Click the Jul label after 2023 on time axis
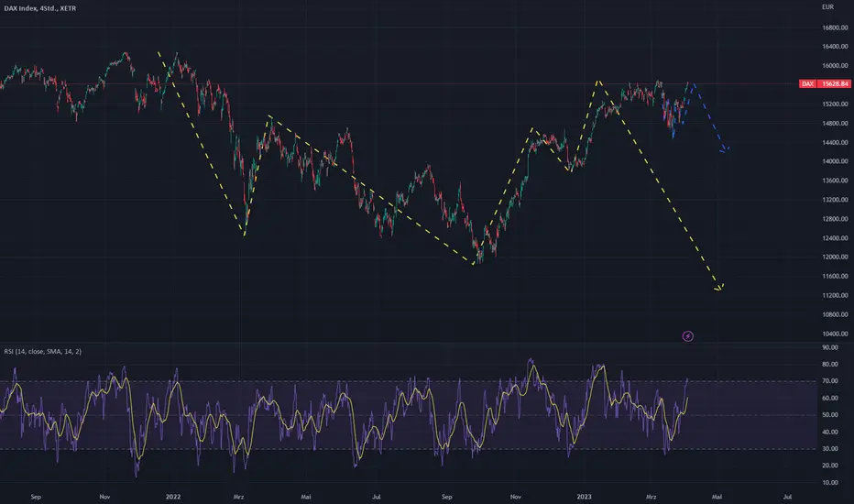Screen dimensions: 854x504 (x=787, y=497)
